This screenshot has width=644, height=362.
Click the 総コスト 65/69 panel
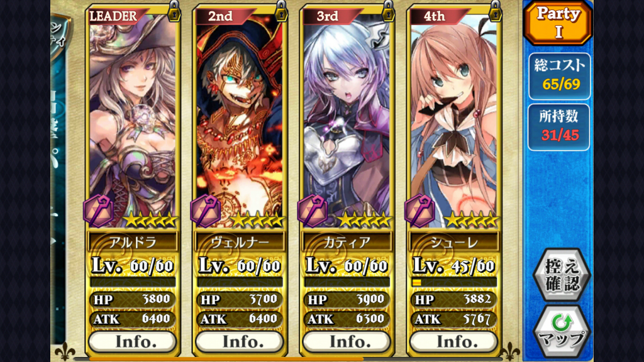coord(559,76)
